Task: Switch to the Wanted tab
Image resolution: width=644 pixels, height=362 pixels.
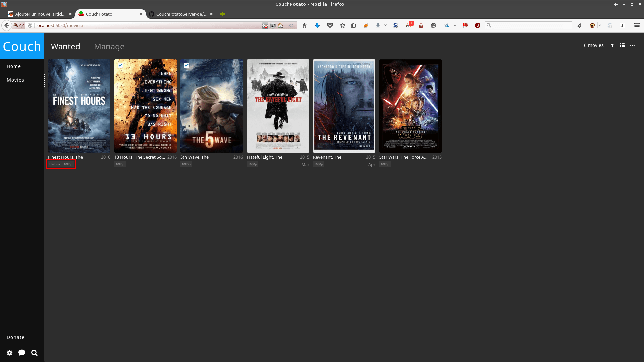Action: click(x=66, y=46)
